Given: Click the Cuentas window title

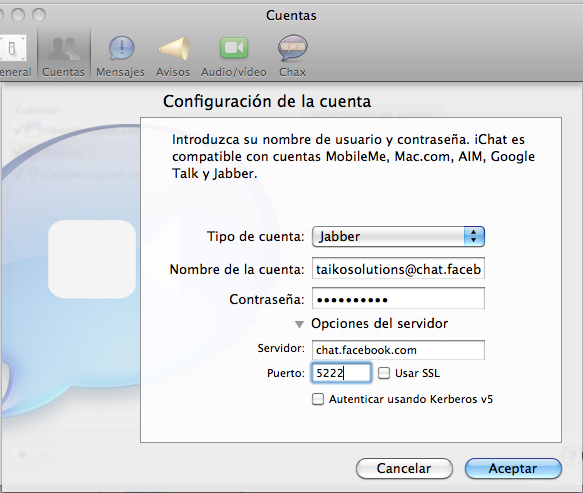Looking at the screenshot, I should click(292, 16).
